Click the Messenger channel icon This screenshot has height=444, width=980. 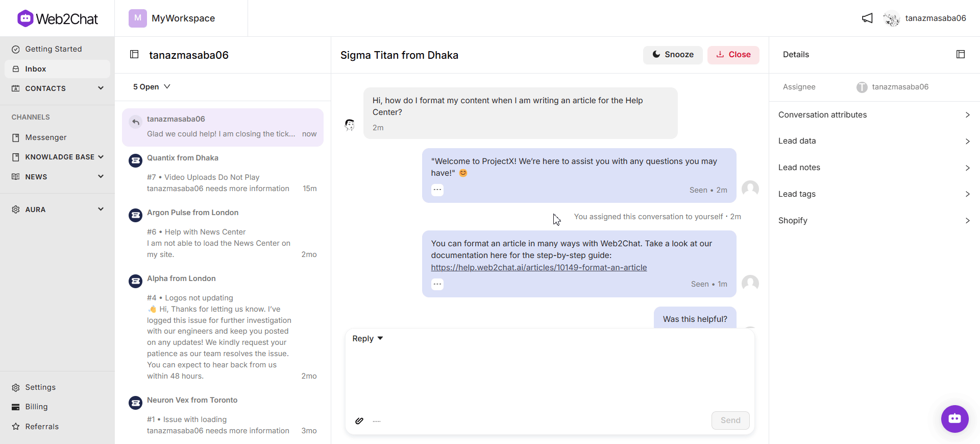pyautogui.click(x=16, y=137)
